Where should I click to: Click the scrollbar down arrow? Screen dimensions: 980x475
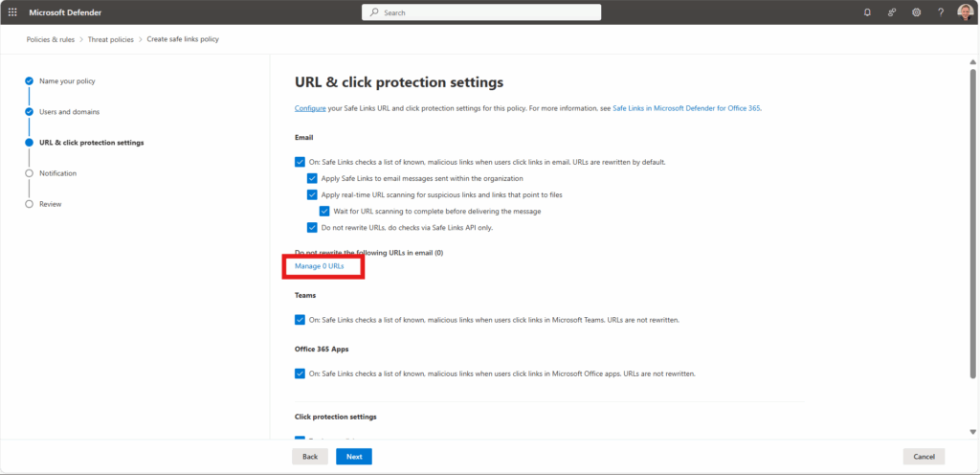tap(972, 431)
